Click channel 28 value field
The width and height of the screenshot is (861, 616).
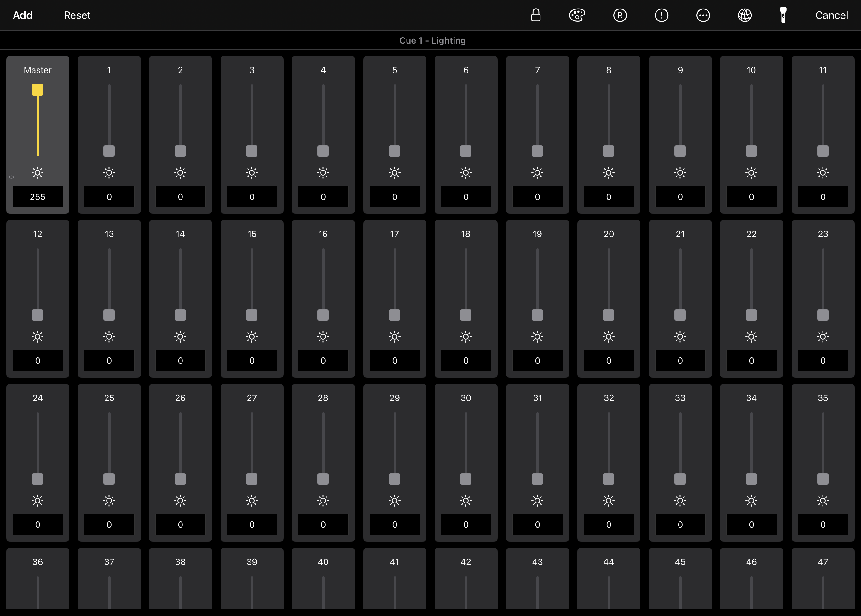coord(323,524)
